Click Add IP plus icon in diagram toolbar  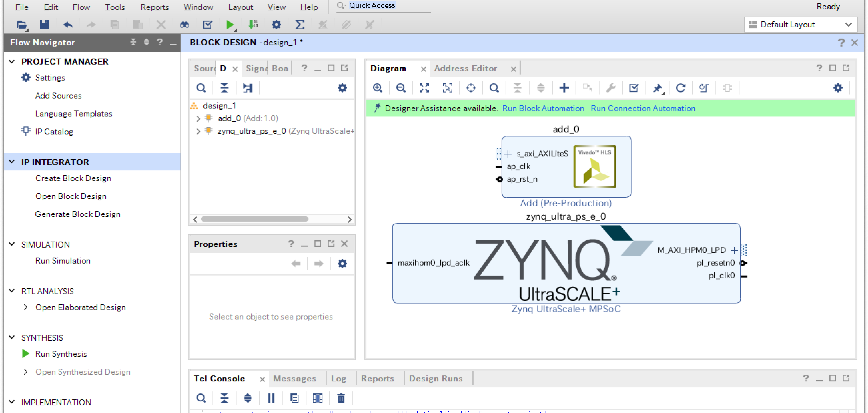[564, 88]
